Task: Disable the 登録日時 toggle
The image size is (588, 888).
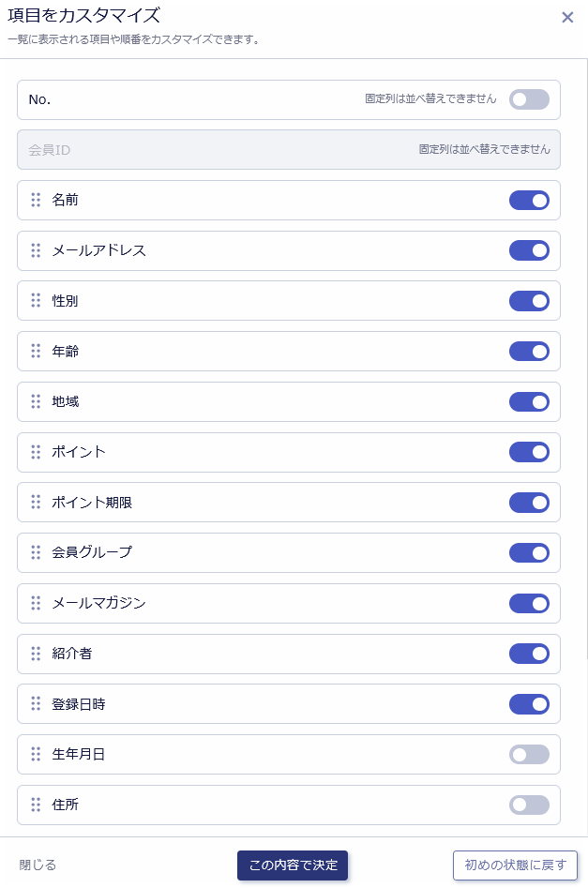Action: tap(529, 704)
